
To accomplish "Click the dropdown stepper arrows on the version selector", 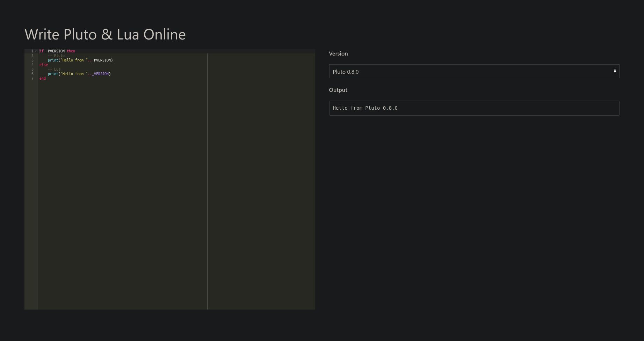I will click(615, 71).
